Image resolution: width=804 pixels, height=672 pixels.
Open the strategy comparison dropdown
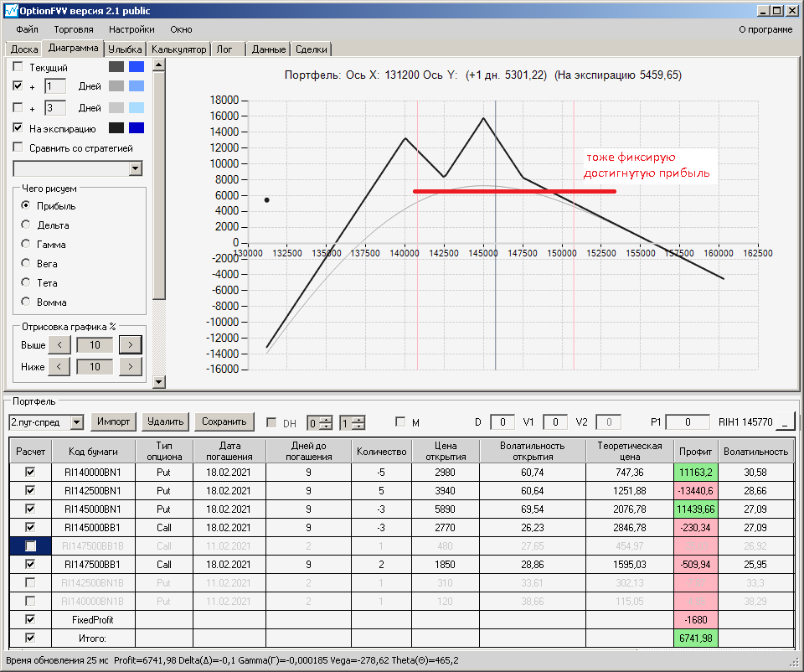[136, 168]
